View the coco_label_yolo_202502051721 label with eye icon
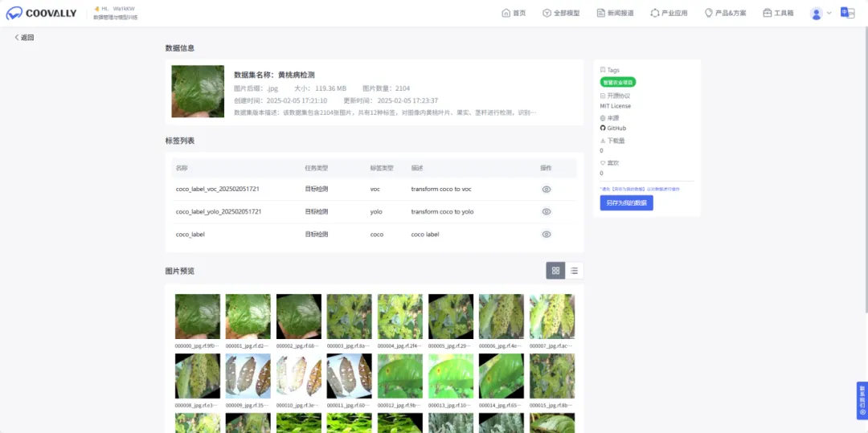 point(547,212)
